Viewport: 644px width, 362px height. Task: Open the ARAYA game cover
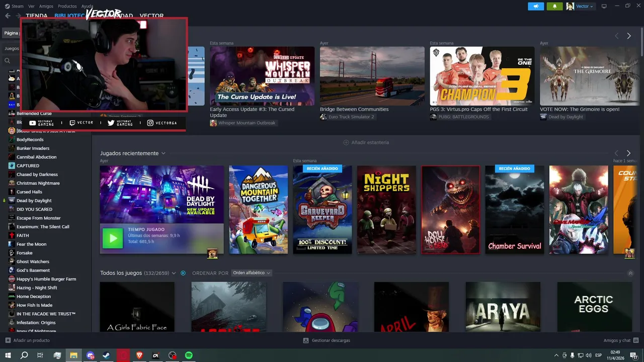[503, 307]
